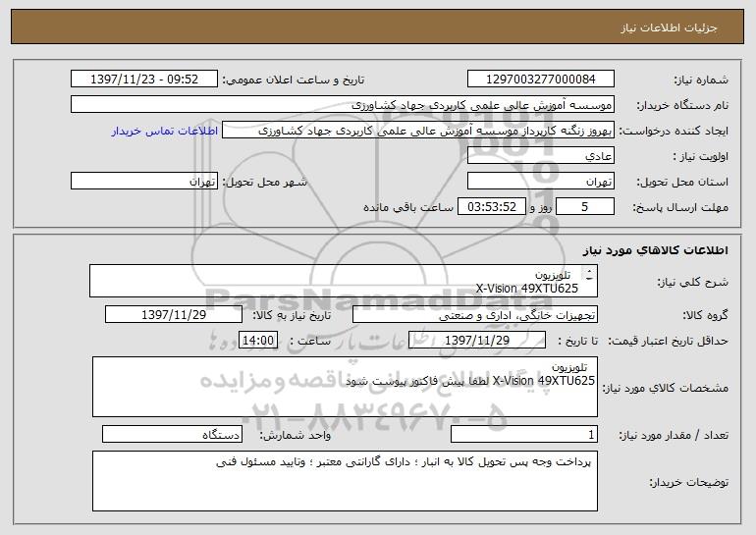Click the label شرح کلی نیاز
Viewport: 756px width, 535px height.
(x=693, y=283)
